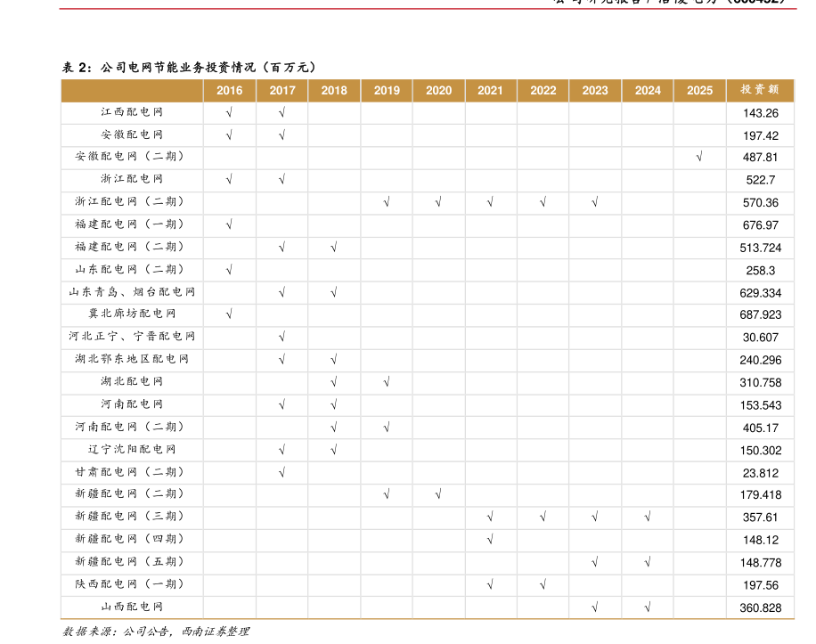Screen dimensions: 816x644
Task: Click the 2017 checkmark in 甘肃配电网（二期） row
Action: tap(282, 472)
